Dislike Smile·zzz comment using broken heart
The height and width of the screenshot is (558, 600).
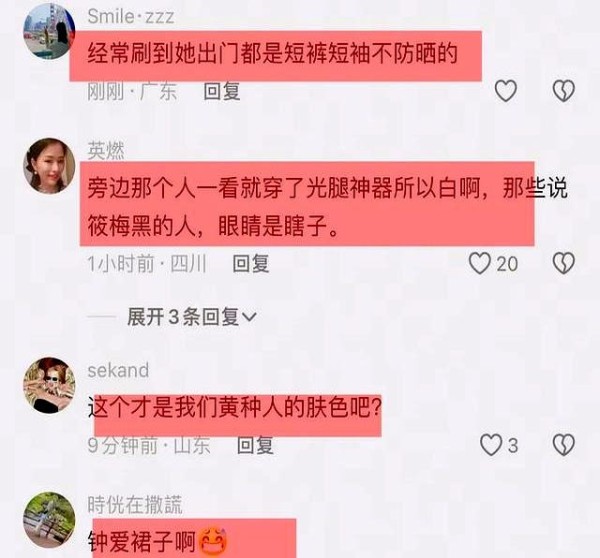(x=564, y=91)
